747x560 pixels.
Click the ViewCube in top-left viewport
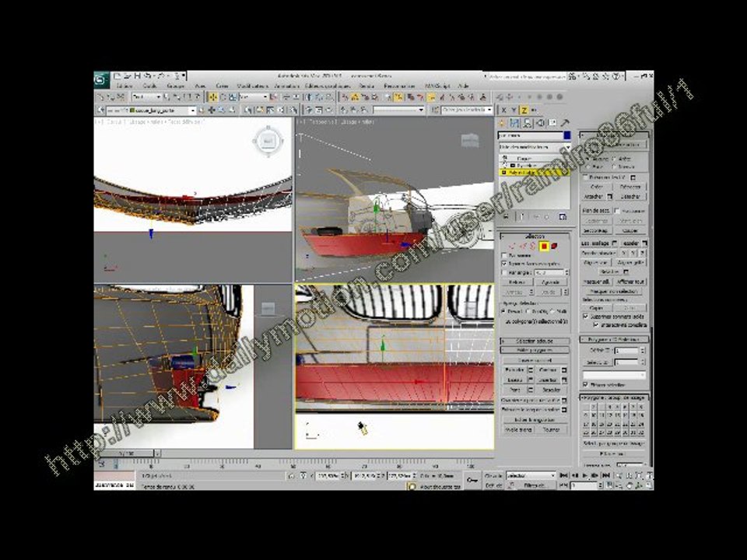tap(268, 141)
